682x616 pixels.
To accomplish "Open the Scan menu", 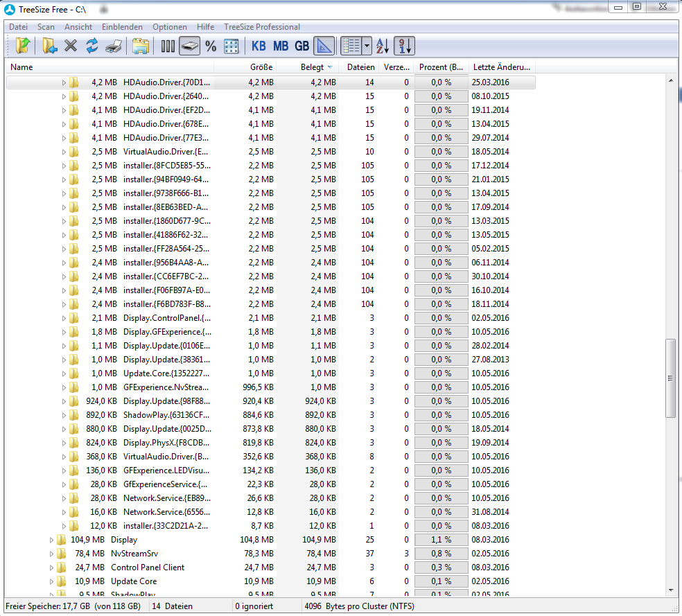I will pyautogui.click(x=46, y=27).
